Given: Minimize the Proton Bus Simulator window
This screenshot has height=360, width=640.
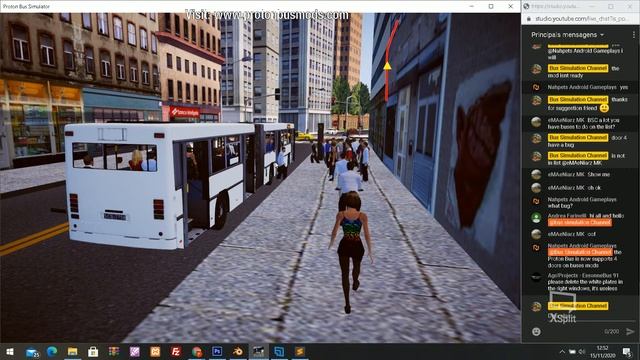Looking at the screenshot, I should click(471, 7).
